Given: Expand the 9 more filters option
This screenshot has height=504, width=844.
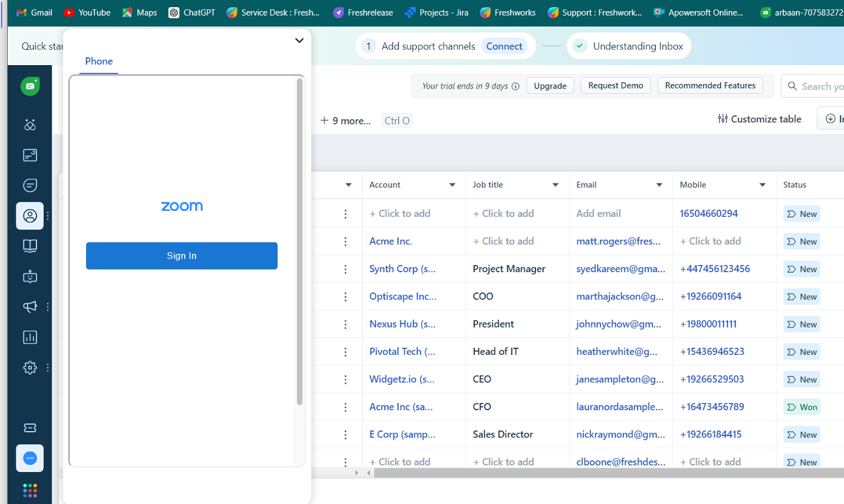Looking at the screenshot, I should (x=345, y=120).
